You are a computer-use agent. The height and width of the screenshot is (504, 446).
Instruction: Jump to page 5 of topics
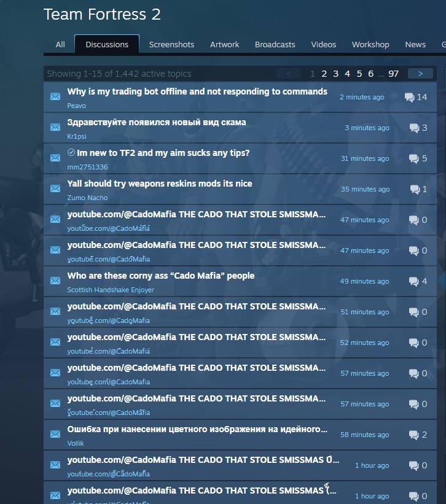pyautogui.click(x=359, y=74)
